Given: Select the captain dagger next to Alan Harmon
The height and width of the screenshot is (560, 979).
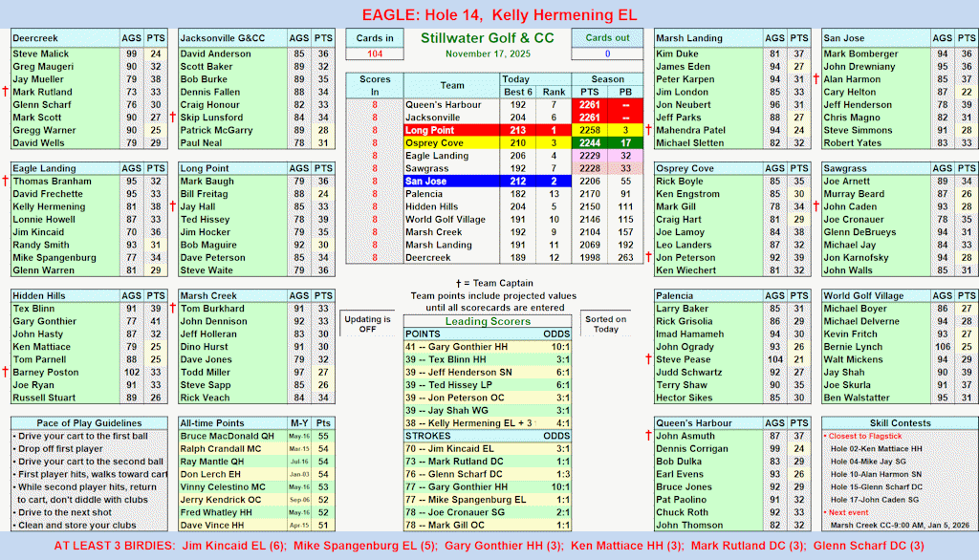Looking at the screenshot, I should [816, 79].
